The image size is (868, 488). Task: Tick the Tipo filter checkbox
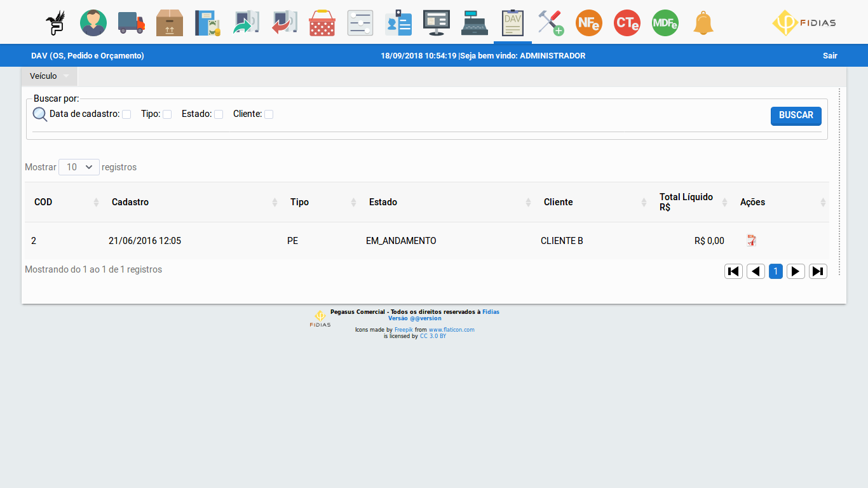point(167,114)
